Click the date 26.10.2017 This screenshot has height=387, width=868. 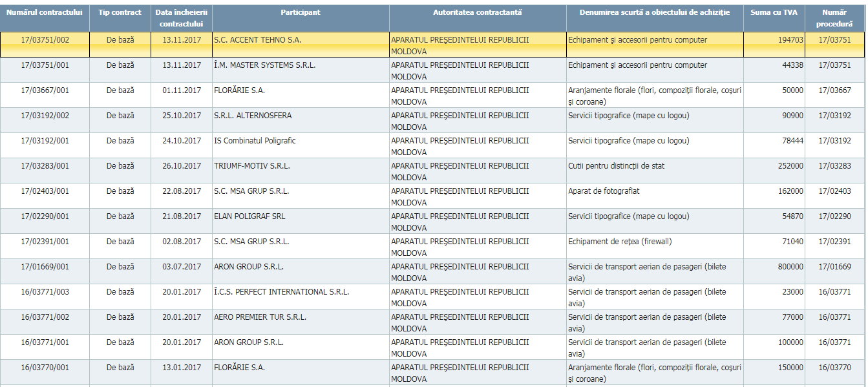(182, 166)
